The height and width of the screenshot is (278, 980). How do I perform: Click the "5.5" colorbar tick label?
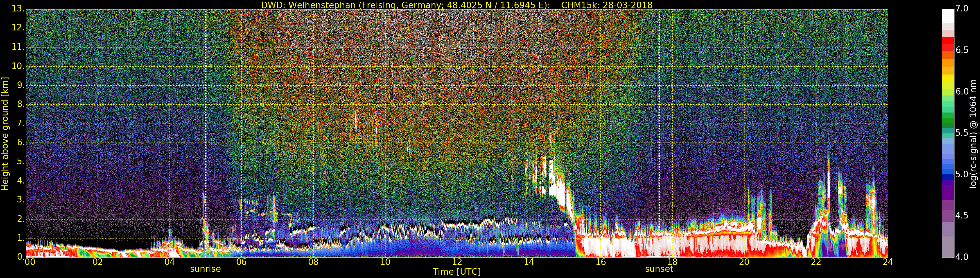pyautogui.click(x=962, y=132)
